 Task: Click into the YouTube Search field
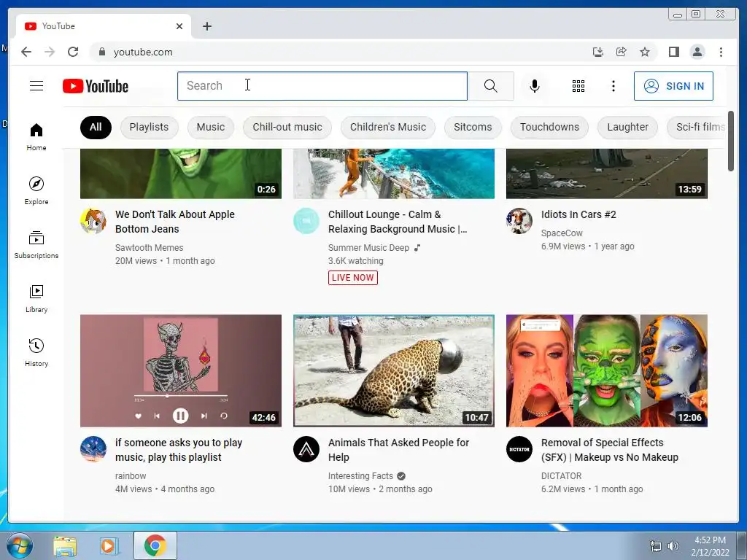click(322, 86)
